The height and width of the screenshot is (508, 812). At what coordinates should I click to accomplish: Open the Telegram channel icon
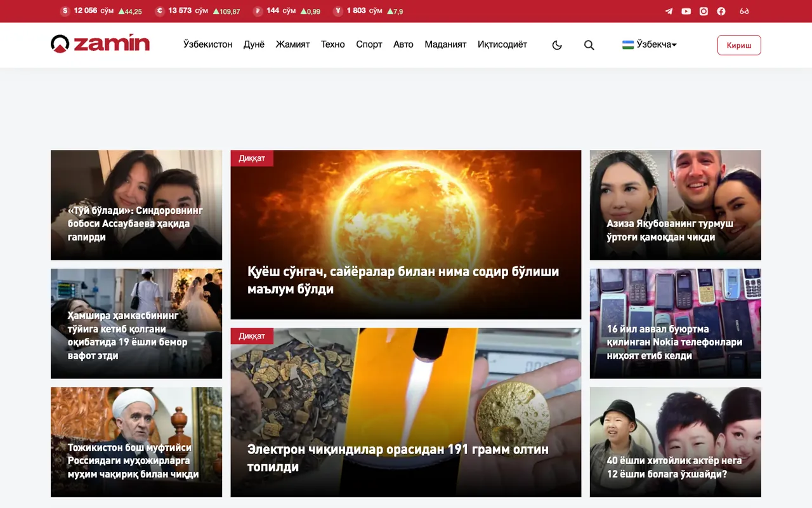pos(669,11)
